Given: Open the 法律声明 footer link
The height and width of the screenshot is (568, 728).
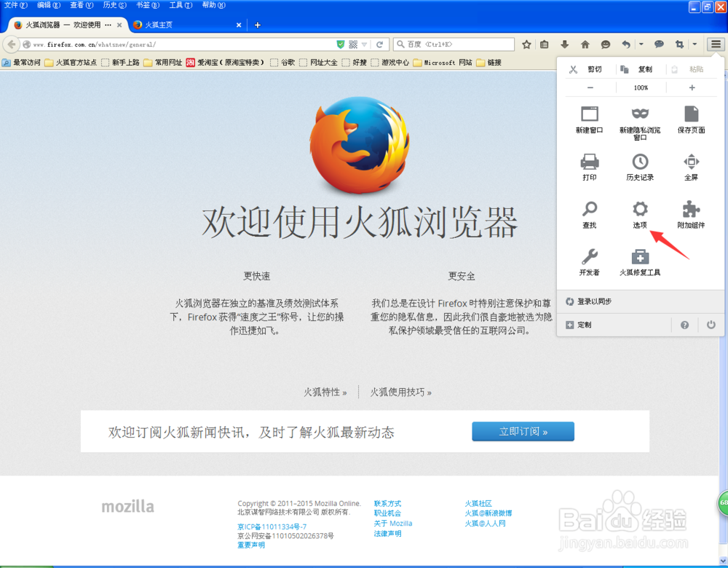Looking at the screenshot, I should (x=387, y=534).
